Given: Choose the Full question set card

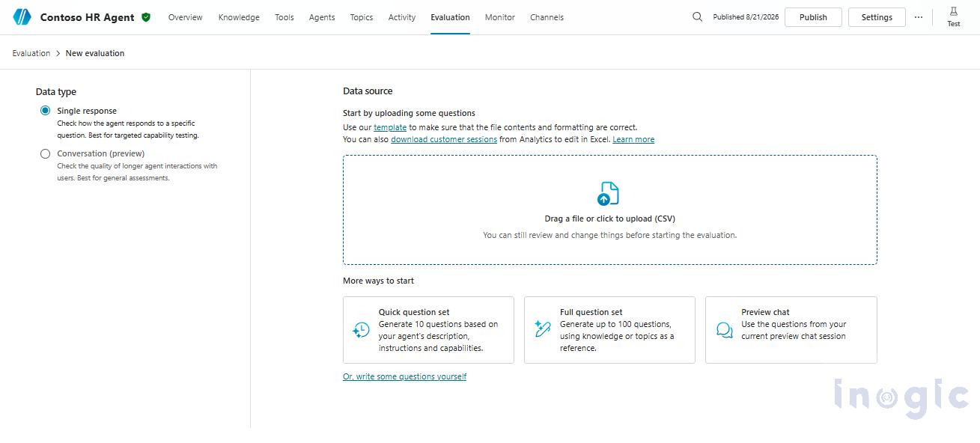Looking at the screenshot, I should [x=609, y=330].
